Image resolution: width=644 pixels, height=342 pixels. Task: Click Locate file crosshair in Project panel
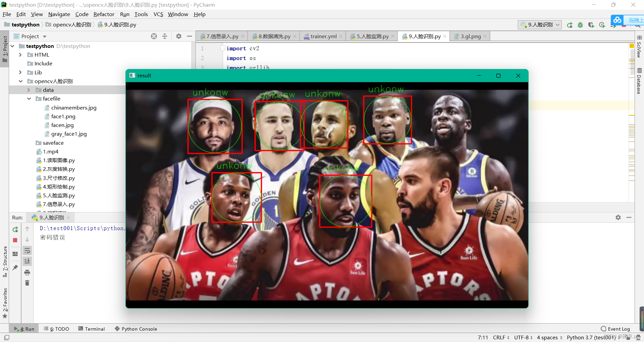coord(154,36)
